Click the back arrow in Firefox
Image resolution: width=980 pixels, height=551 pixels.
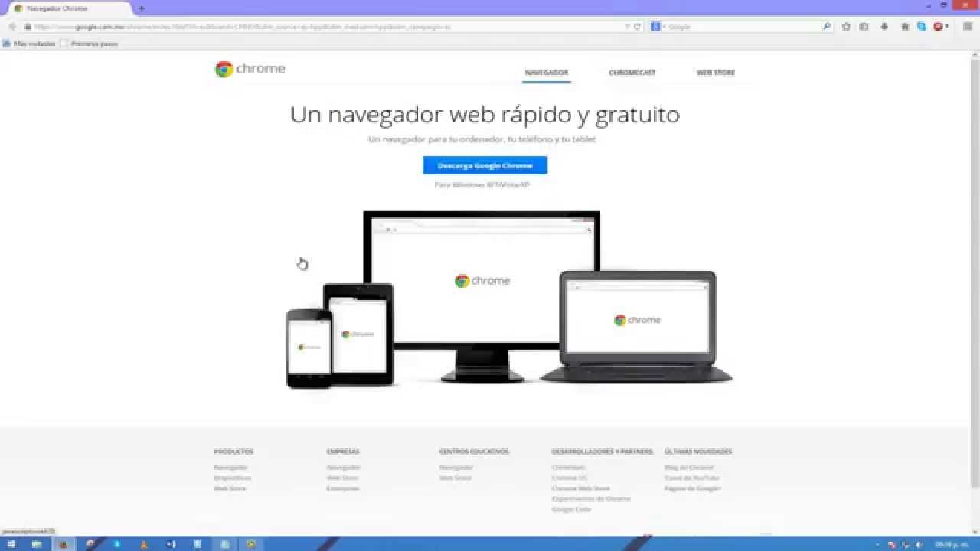pyautogui.click(x=12, y=26)
